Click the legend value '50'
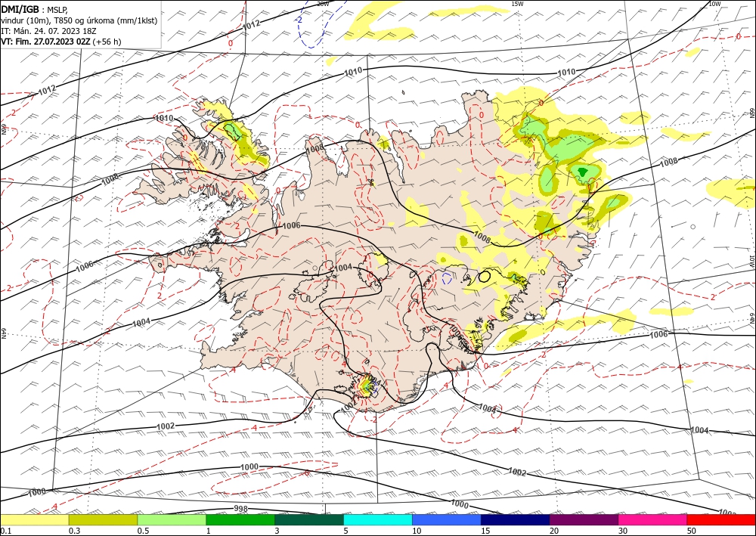The image size is (756, 536). click(692, 531)
